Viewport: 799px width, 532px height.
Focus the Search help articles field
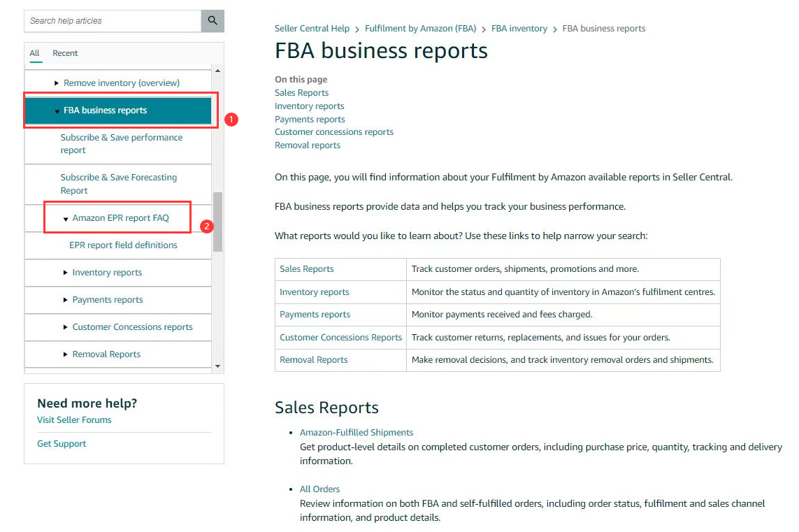pos(113,21)
